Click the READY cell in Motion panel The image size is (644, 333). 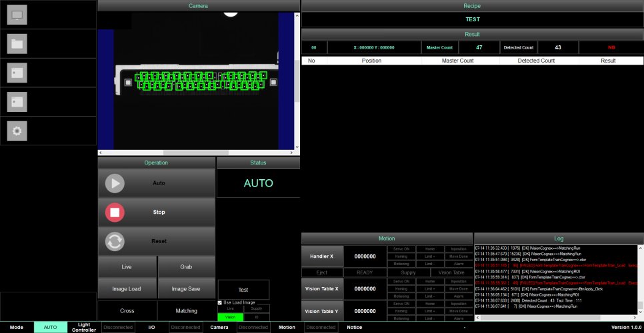pyautogui.click(x=365, y=272)
